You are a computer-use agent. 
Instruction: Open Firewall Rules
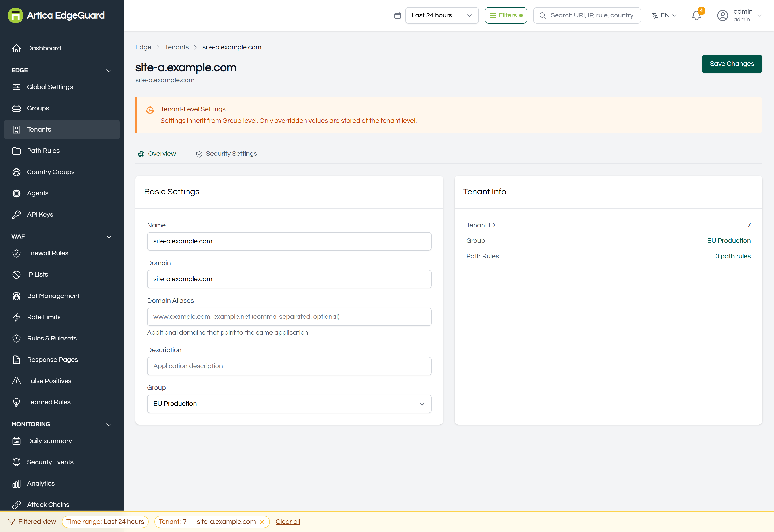point(62,253)
